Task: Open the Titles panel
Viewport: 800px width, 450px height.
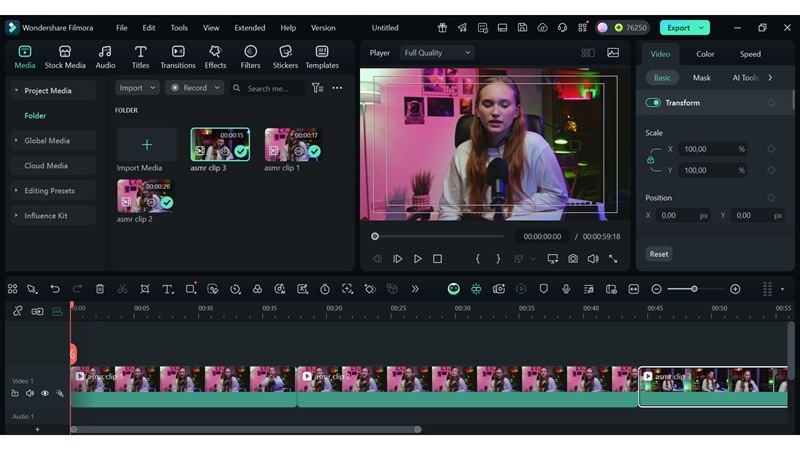Action: click(x=140, y=57)
